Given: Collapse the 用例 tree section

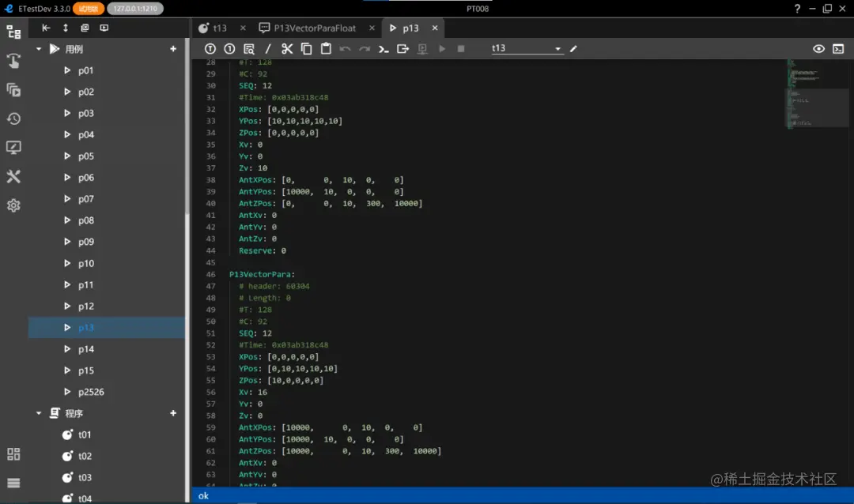Looking at the screenshot, I should (39, 49).
